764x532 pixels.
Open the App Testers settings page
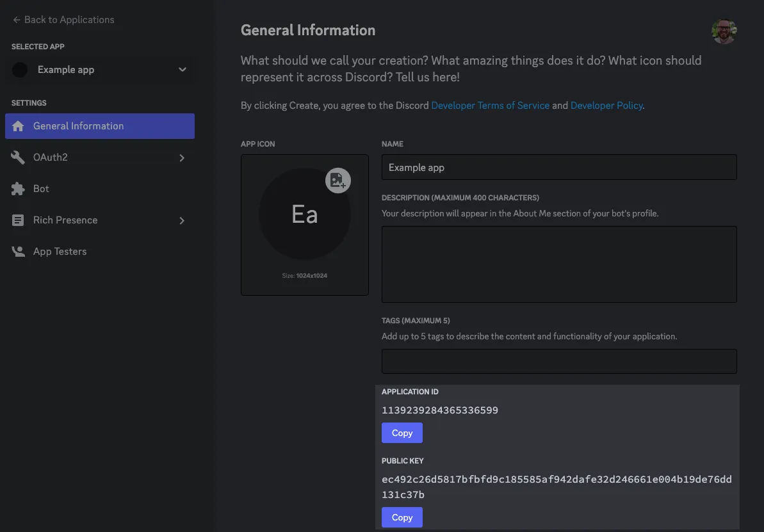coord(60,252)
